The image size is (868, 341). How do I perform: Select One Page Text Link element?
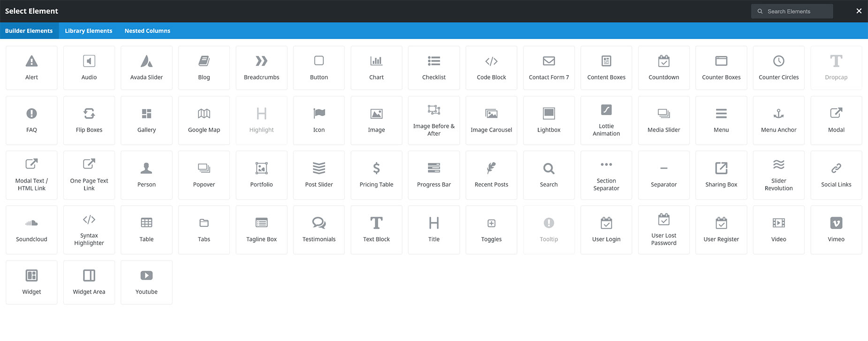tap(89, 175)
